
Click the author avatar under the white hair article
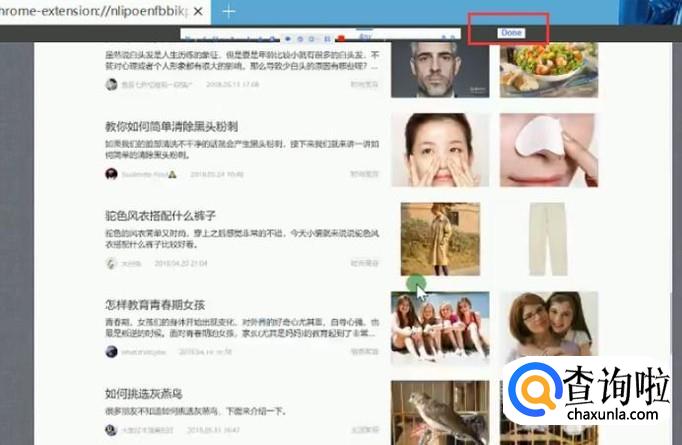[111, 84]
